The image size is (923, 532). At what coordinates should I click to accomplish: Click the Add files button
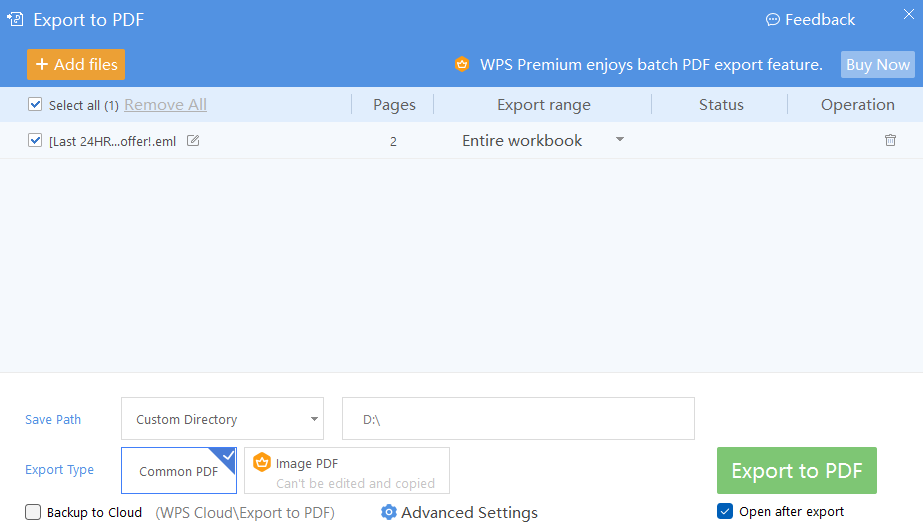76,64
